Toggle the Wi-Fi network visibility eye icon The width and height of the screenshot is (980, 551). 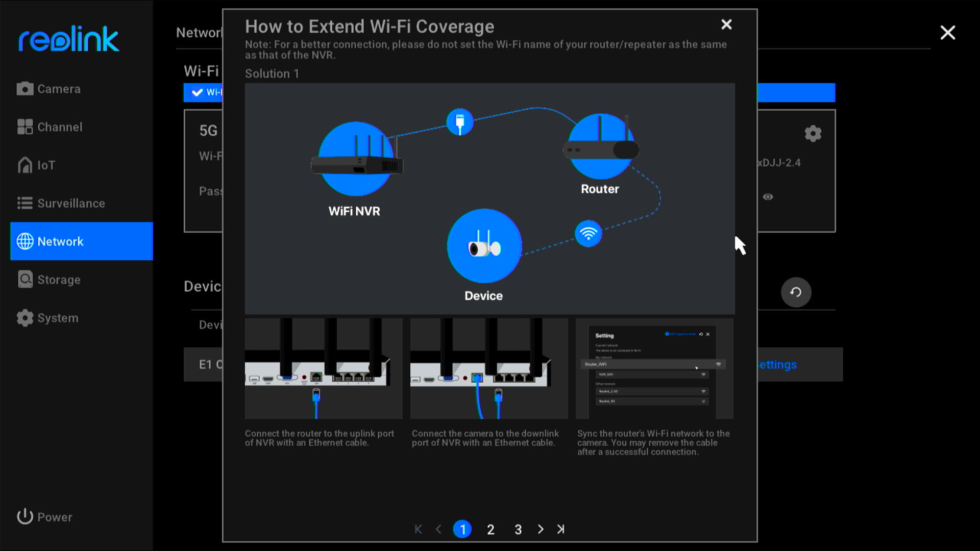768,196
